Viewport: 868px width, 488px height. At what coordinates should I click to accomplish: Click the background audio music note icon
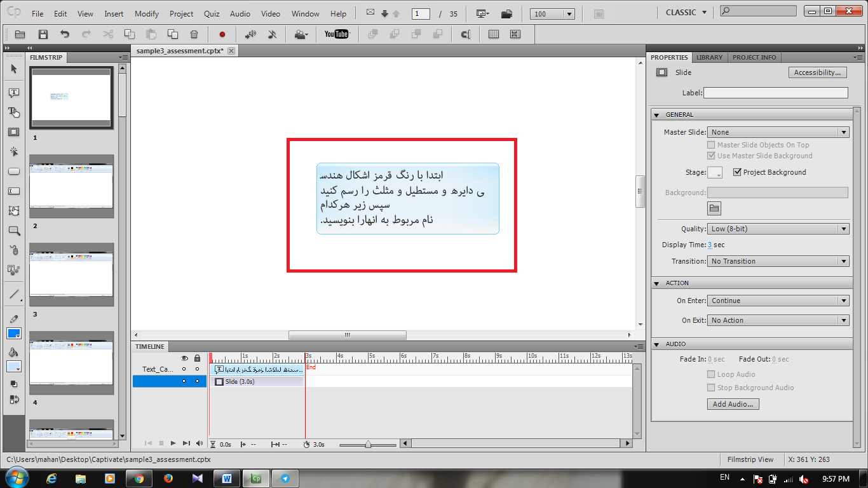click(x=272, y=34)
